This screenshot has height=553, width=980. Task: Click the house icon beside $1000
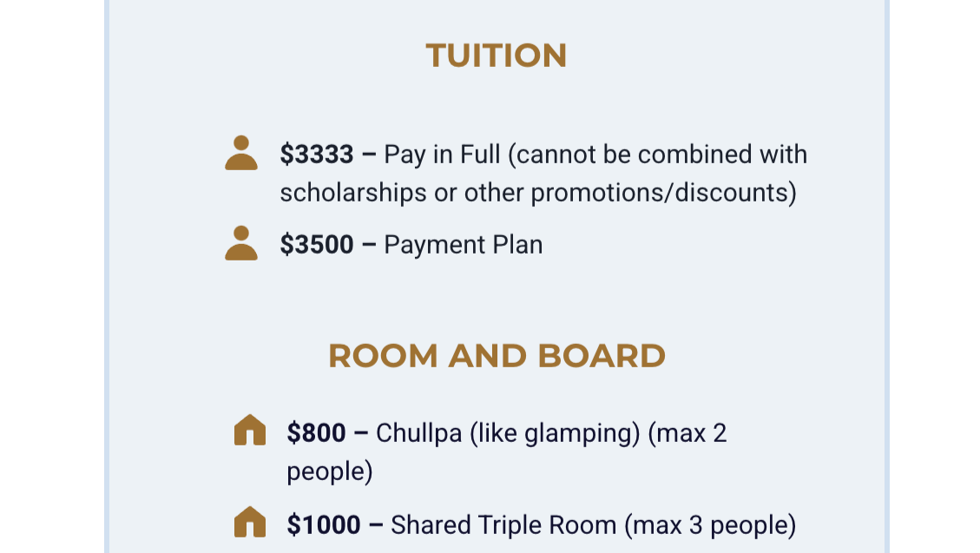tap(250, 523)
